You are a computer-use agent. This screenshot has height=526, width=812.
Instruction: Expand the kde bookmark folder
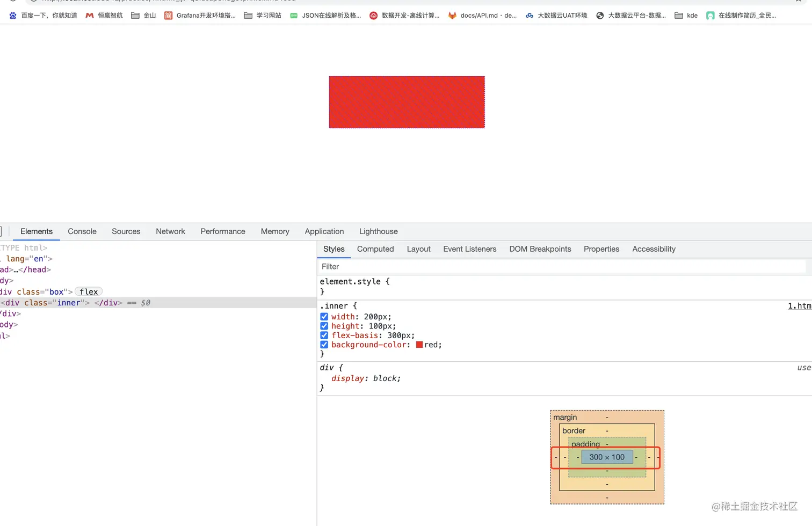[x=686, y=16]
